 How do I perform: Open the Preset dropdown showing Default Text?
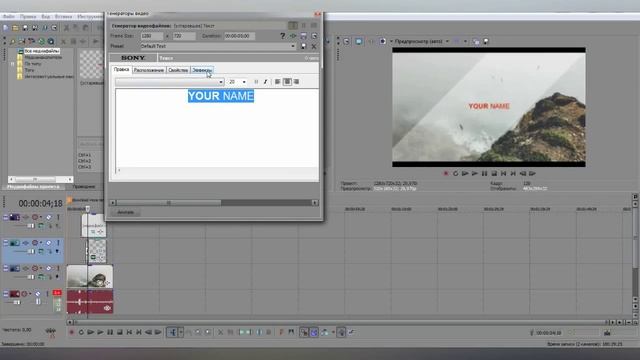tap(293, 46)
